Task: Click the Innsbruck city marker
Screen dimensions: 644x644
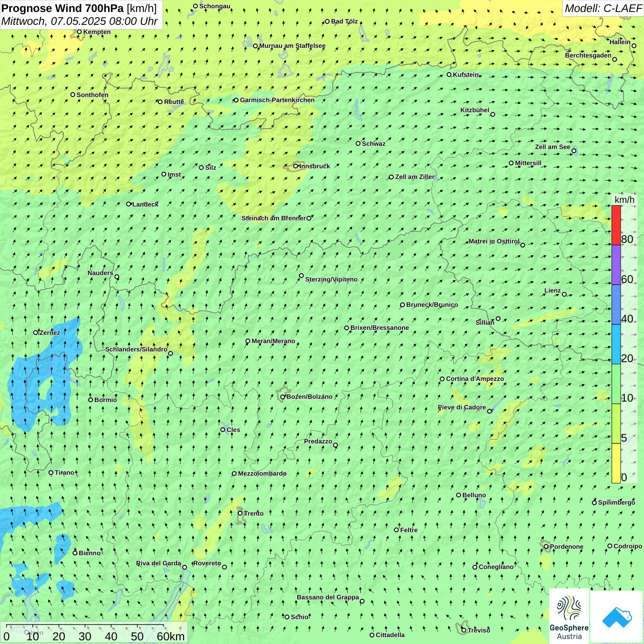Action: 296,166
